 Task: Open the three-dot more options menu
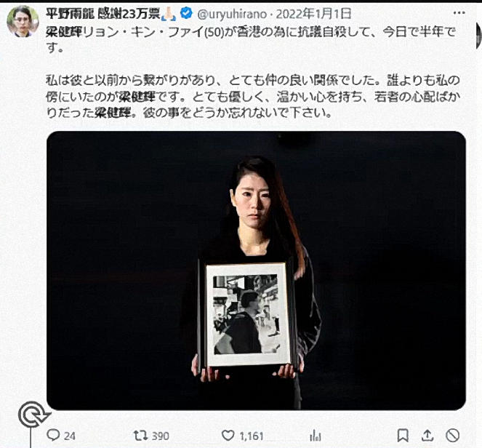tap(459, 13)
